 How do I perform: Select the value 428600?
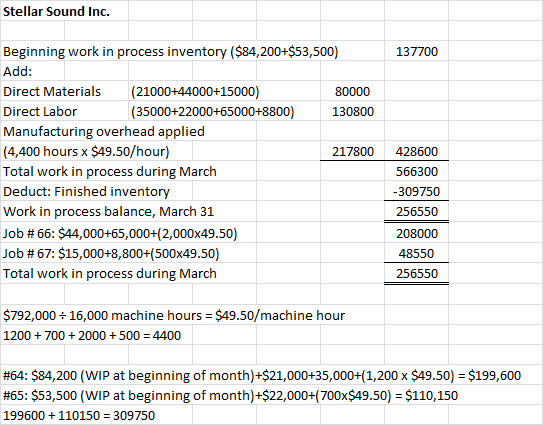coord(417,152)
